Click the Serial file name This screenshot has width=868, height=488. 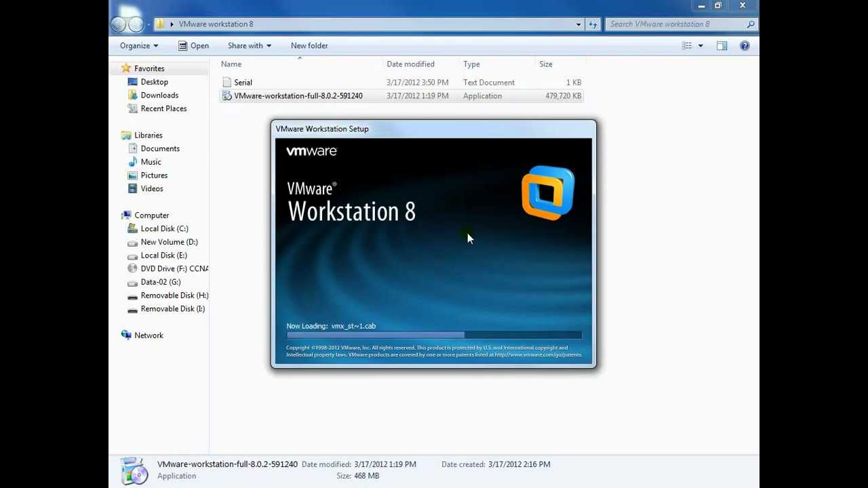(243, 83)
